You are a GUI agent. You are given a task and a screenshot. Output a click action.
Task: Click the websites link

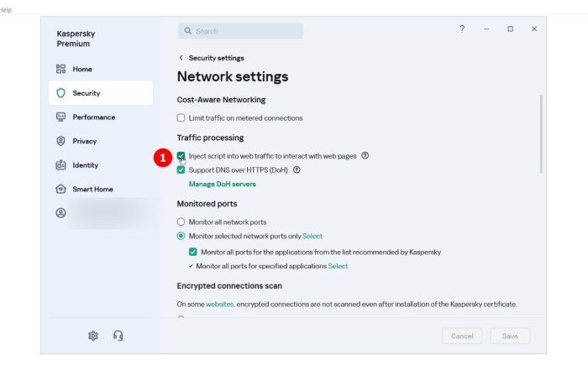click(x=220, y=304)
